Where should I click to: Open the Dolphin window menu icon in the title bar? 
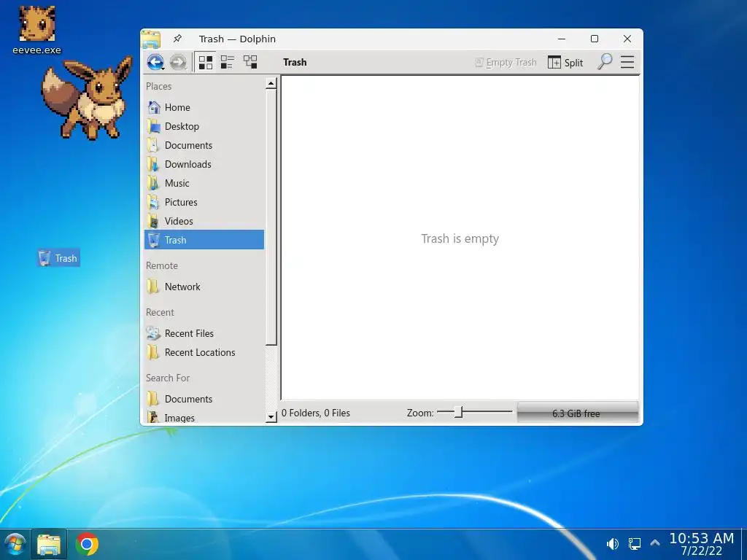click(150, 39)
